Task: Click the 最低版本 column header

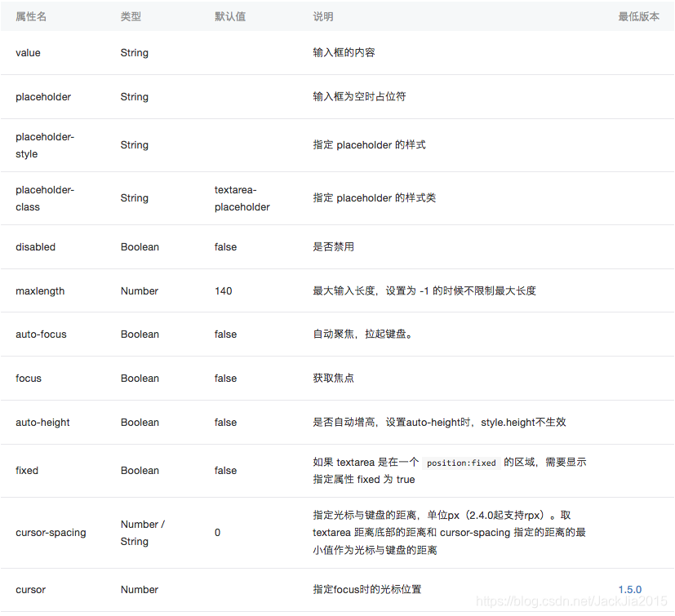Action: click(639, 16)
